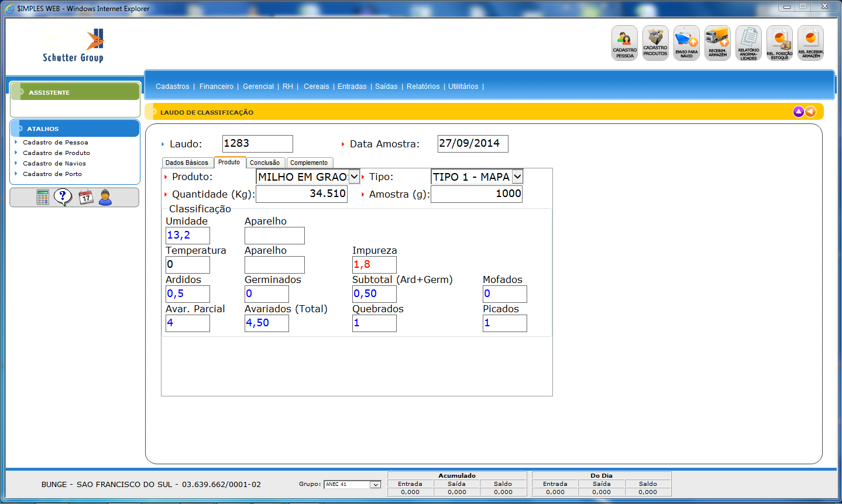Click the Recebim. Armazém truck icon

(x=717, y=43)
